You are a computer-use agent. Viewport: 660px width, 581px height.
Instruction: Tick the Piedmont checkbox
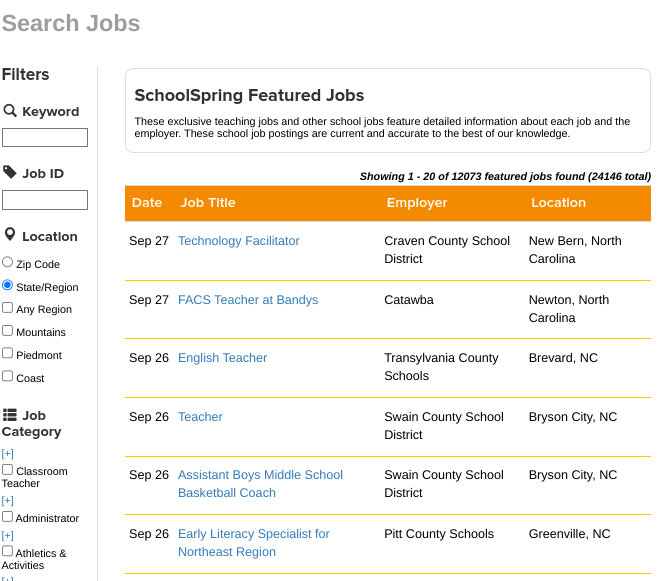pos(8,354)
